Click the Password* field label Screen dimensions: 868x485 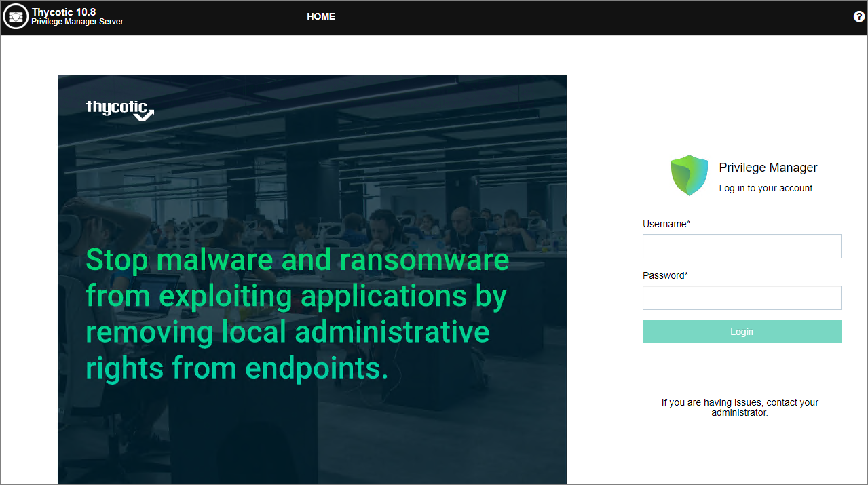click(x=665, y=275)
